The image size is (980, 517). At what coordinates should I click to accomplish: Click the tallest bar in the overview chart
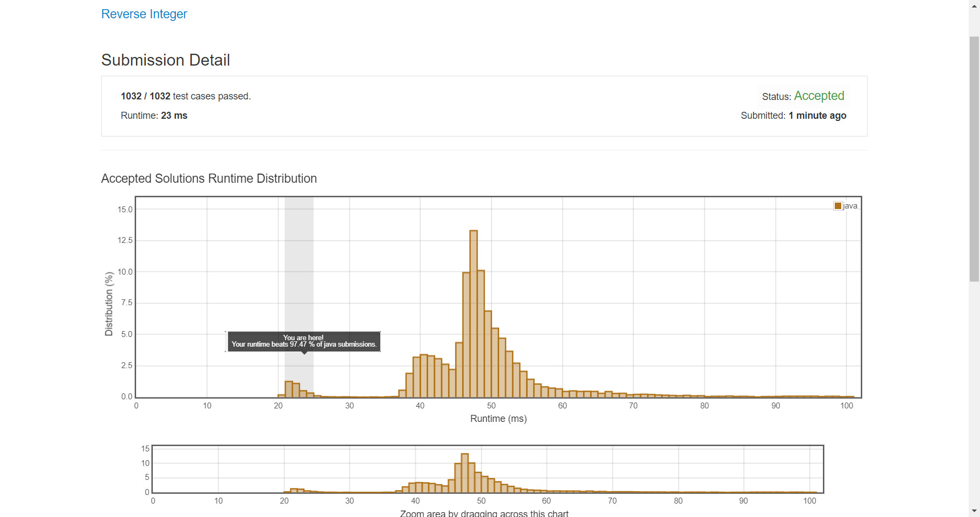pos(465,473)
